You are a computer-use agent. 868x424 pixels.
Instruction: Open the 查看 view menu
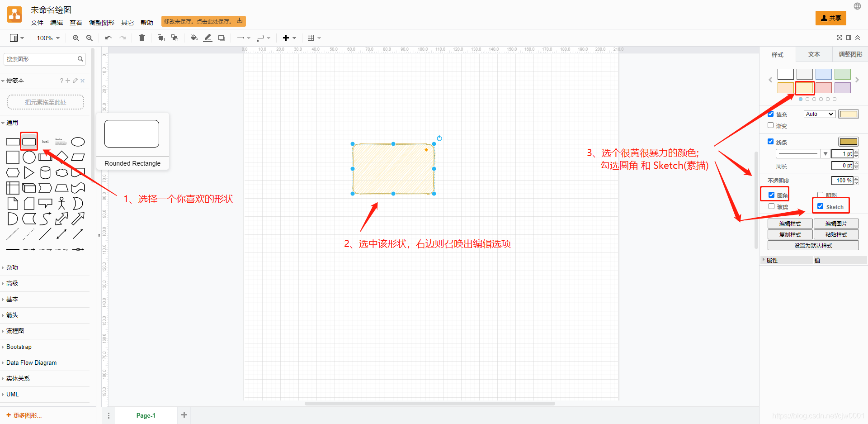(x=76, y=23)
